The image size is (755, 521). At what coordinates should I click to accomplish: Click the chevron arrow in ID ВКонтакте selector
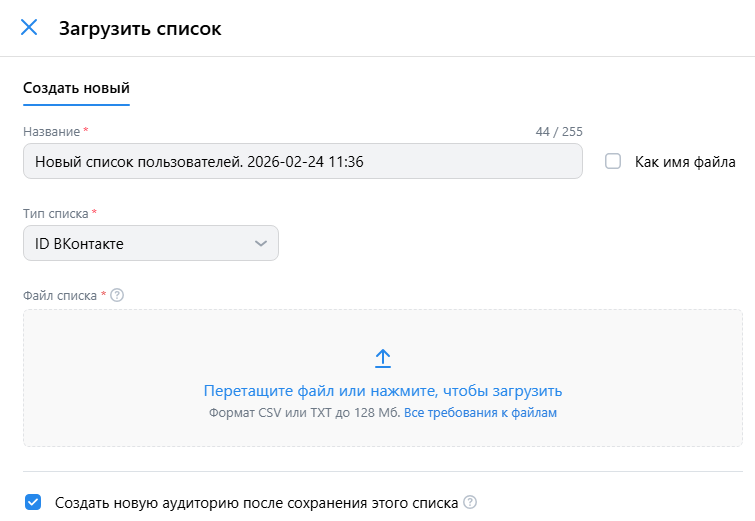(261, 243)
